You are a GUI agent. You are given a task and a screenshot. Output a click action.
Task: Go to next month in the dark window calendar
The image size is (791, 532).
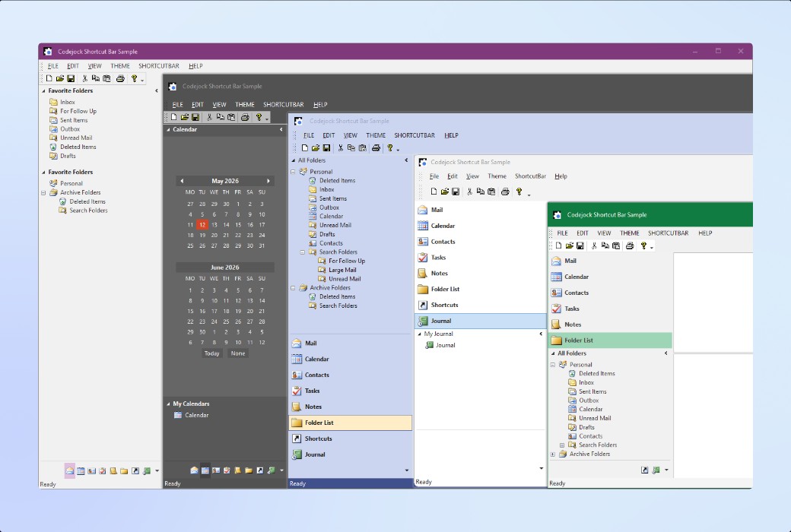[268, 181]
